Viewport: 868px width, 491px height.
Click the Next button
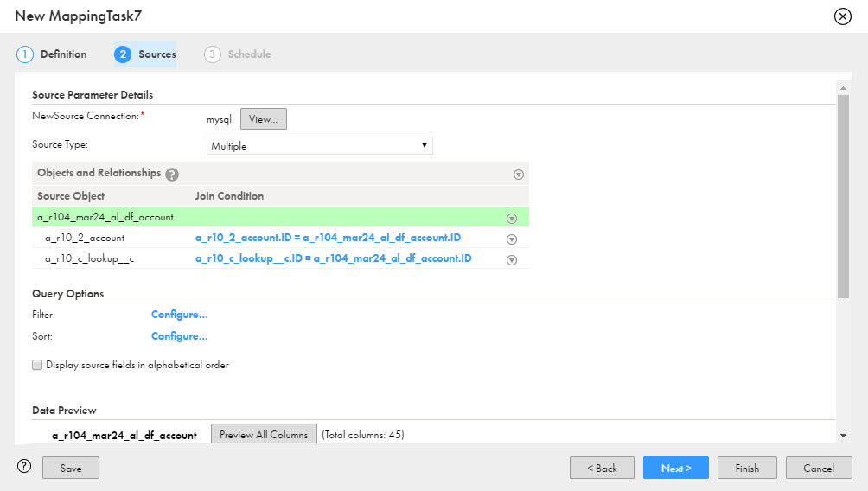675,468
